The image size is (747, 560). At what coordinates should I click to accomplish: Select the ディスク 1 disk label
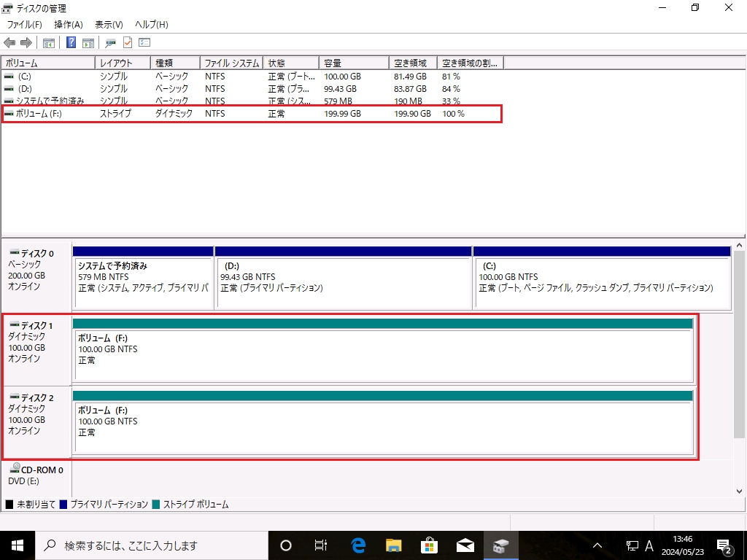coord(37,350)
